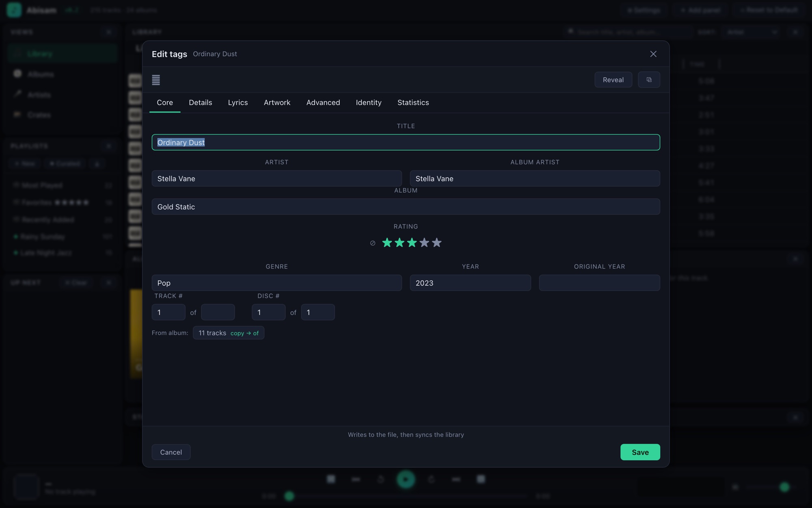Set rating to three stars
Viewport: 812px width, 508px height.
coord(412,243)
